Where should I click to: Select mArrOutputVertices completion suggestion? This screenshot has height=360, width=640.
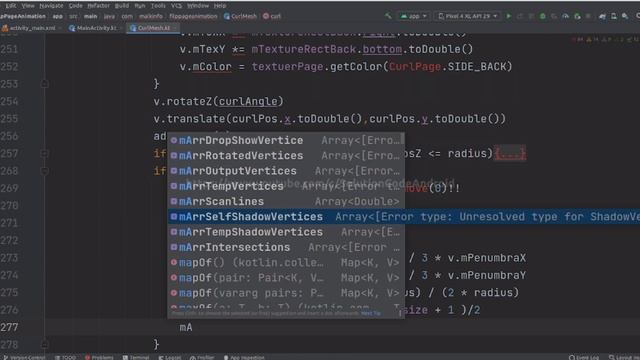[x=286, y=171]
